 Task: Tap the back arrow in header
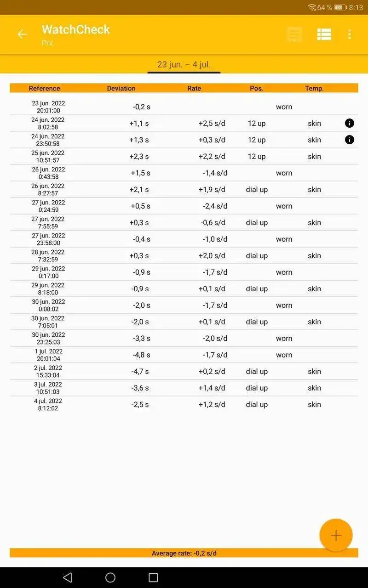pos(22,34)
